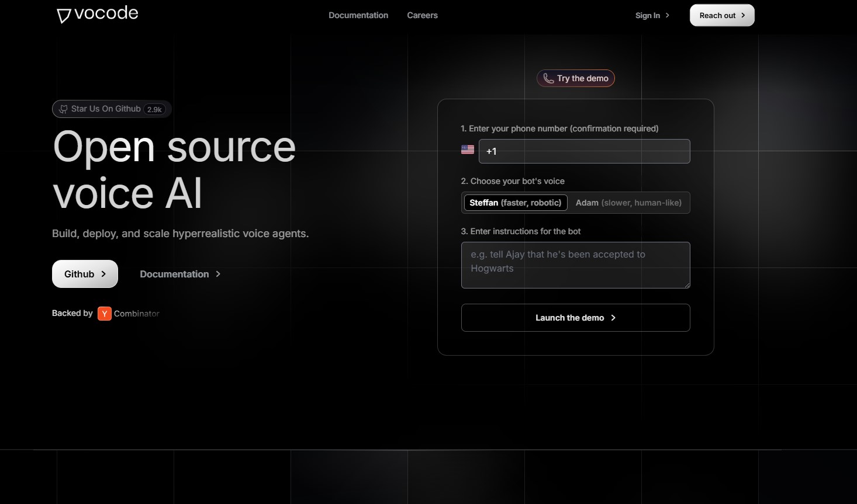This screenshot has height=504, width=857.
Task: Click the Star Us On Github 2.9k badge
Action: tap(111, 109)
